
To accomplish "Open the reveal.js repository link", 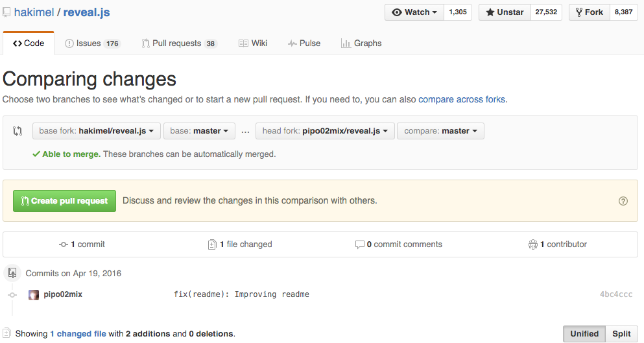I will click(x=86, y=12).
